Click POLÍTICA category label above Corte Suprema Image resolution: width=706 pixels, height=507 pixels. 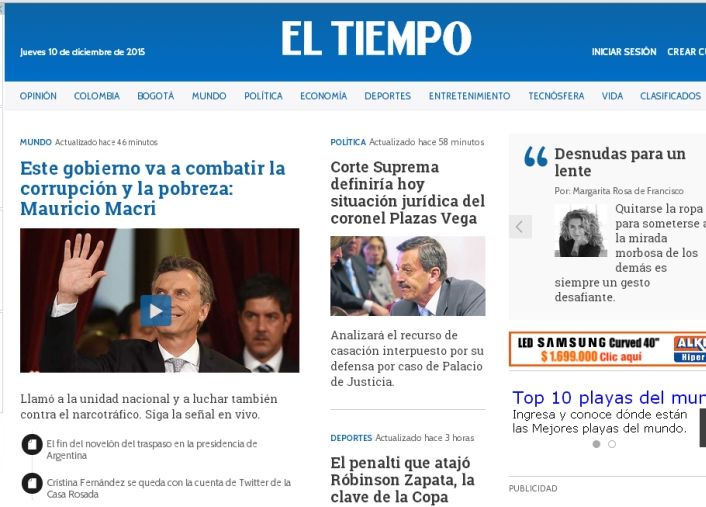348,142
